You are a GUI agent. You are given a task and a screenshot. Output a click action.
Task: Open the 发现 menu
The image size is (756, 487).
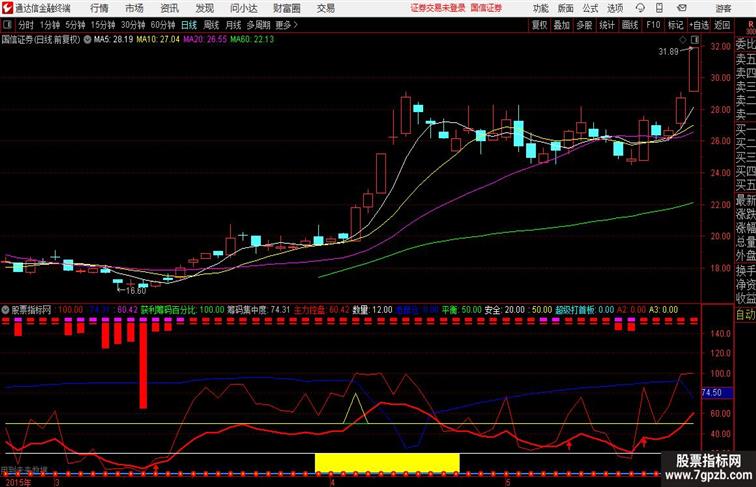(205, 8)
